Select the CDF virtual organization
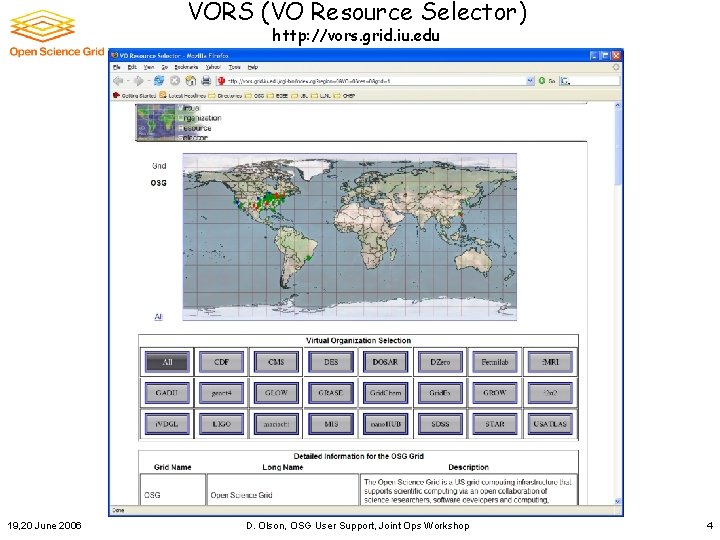 221,362
